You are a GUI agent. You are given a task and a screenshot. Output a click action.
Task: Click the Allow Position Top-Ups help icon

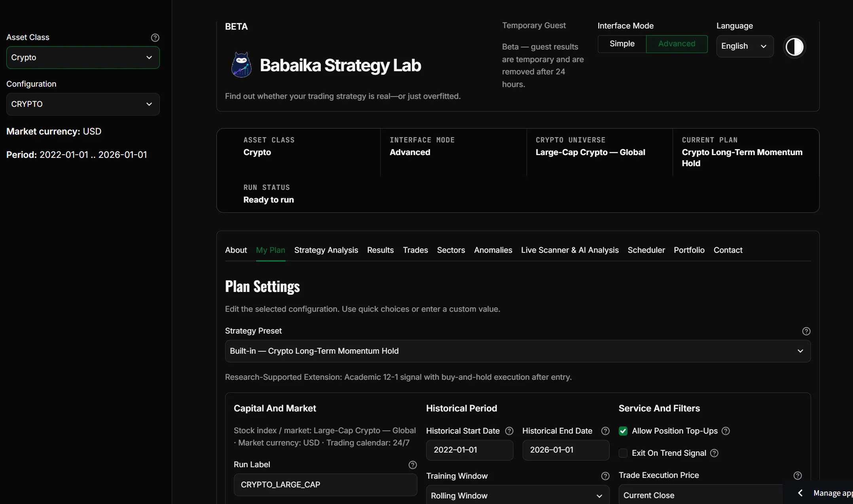click(726, 431)
